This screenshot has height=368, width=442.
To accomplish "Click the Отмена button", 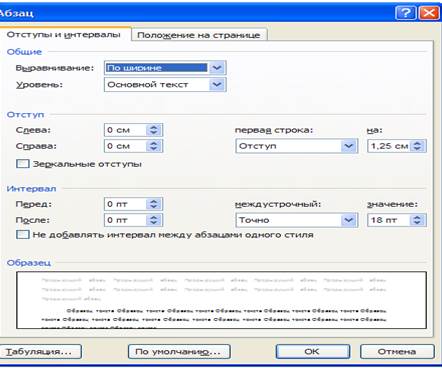I will click(397, 352).
